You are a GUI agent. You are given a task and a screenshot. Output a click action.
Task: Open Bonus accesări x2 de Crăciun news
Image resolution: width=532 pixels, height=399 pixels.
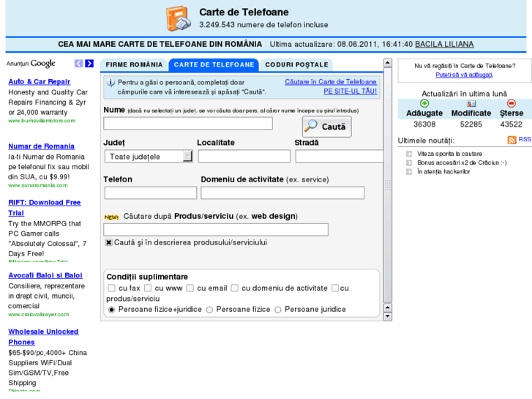coord(462,163)
